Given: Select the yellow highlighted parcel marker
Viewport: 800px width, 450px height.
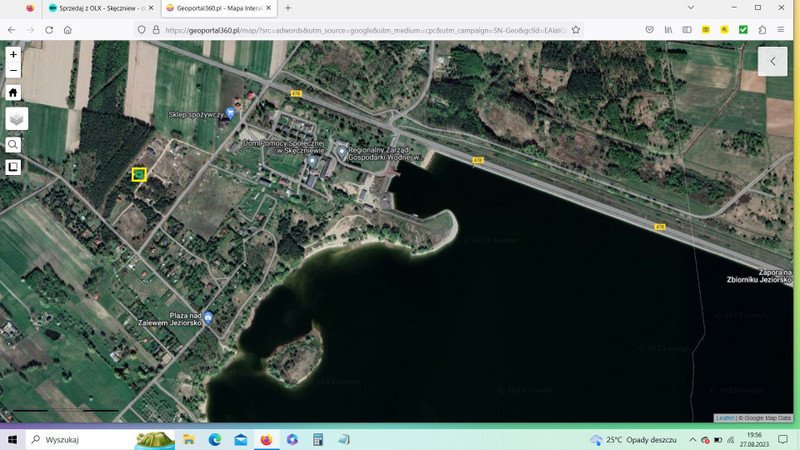Looking at the screenshot, I should coord(139,174).
